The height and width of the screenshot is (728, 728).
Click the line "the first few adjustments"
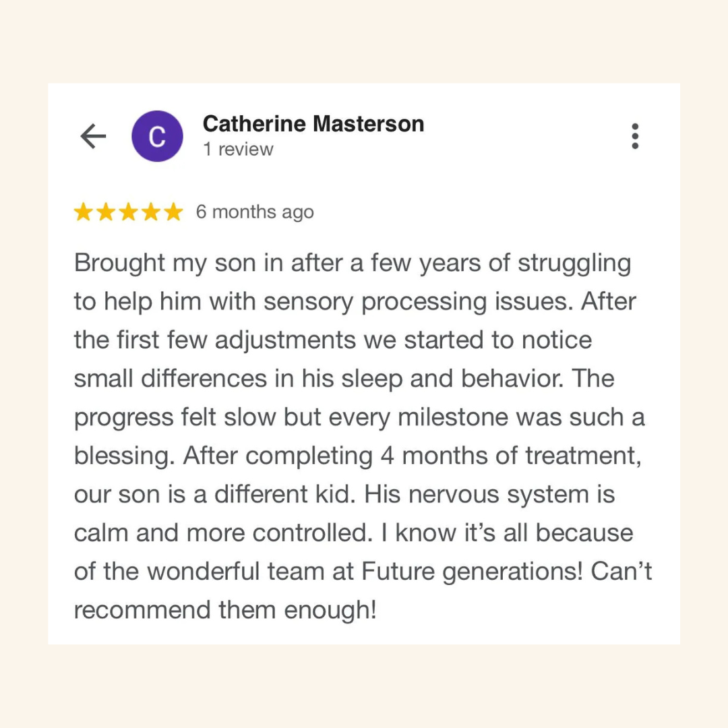pyautogui.click(x=333, y=340)
